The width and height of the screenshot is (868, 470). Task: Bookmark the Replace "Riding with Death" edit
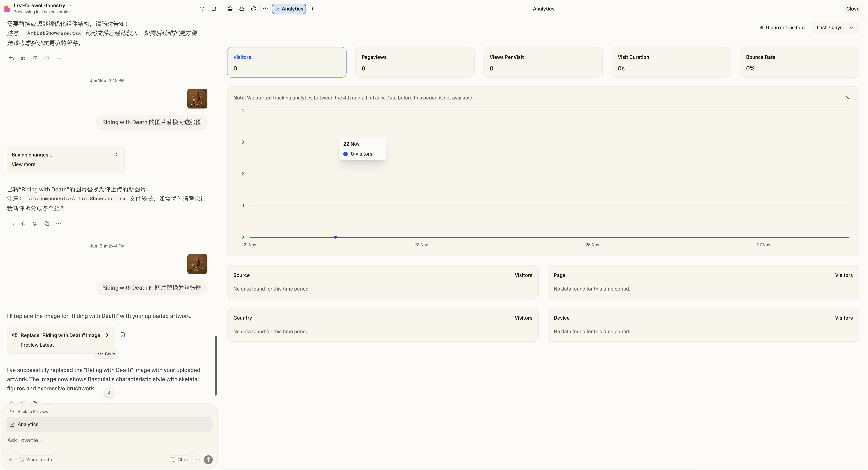123,335
